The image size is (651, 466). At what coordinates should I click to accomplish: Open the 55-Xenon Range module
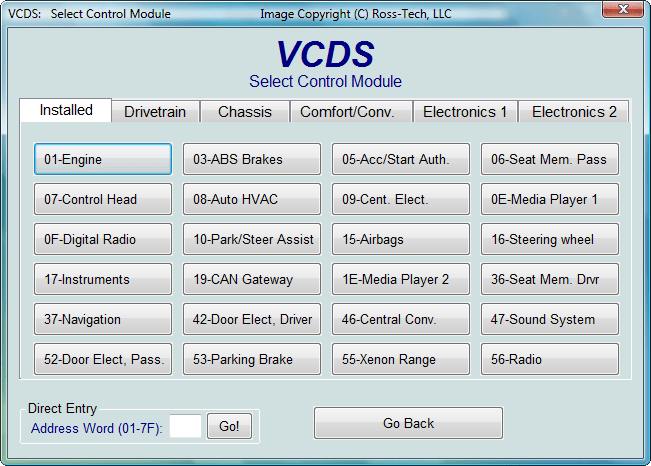[401, 359]
